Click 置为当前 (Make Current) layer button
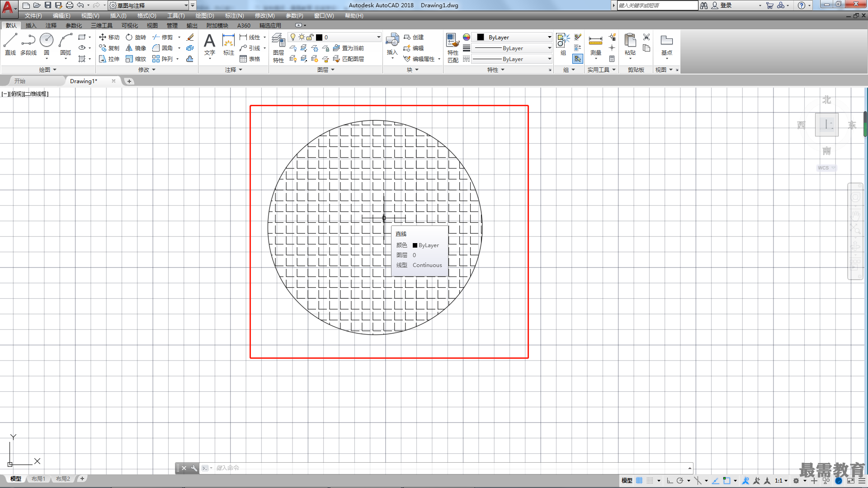The height and width of the screenshot is (488, 868). coord(349,48)
